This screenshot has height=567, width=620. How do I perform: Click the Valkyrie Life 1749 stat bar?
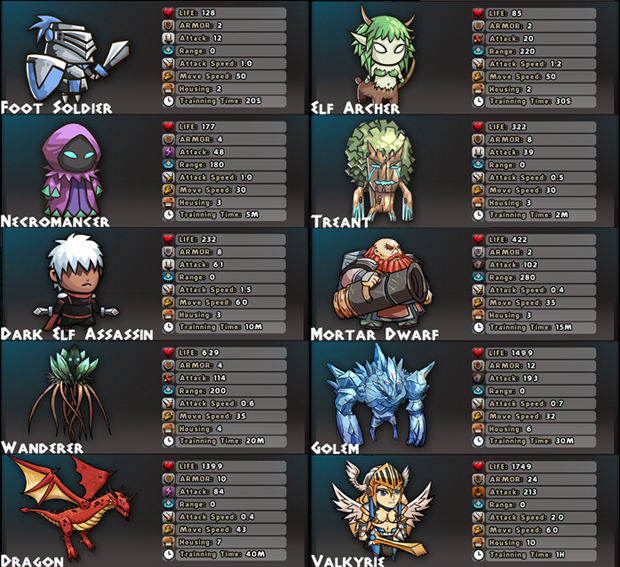coord(541,467)
